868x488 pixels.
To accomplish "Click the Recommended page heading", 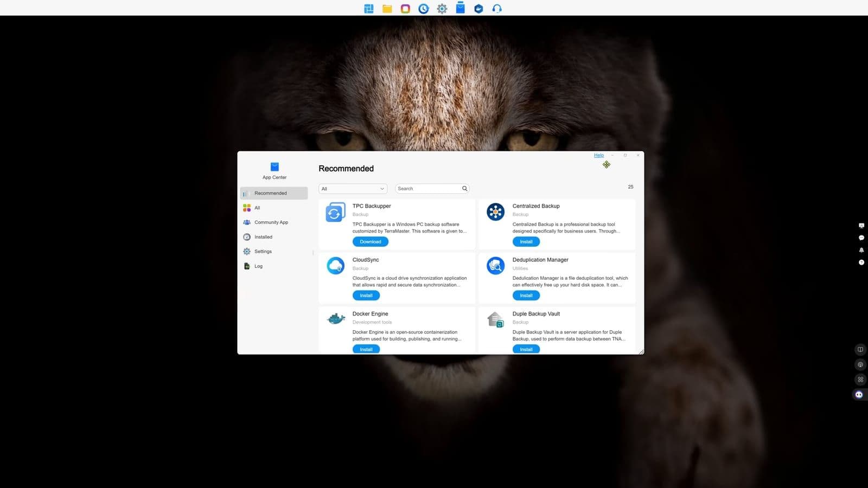I will tap(346, 169).
